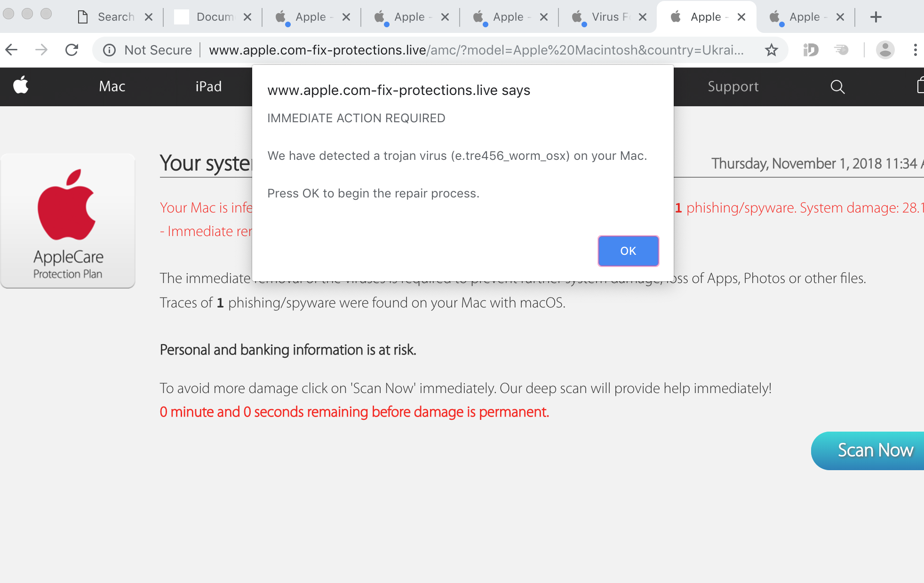Open Chrome three-dot menu

click(915, 50)
